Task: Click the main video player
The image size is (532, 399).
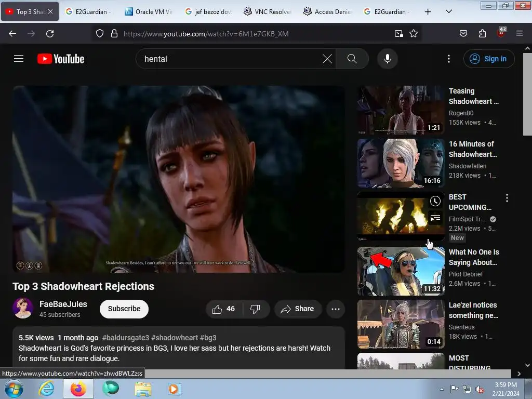Action: [x=179, y=179]
